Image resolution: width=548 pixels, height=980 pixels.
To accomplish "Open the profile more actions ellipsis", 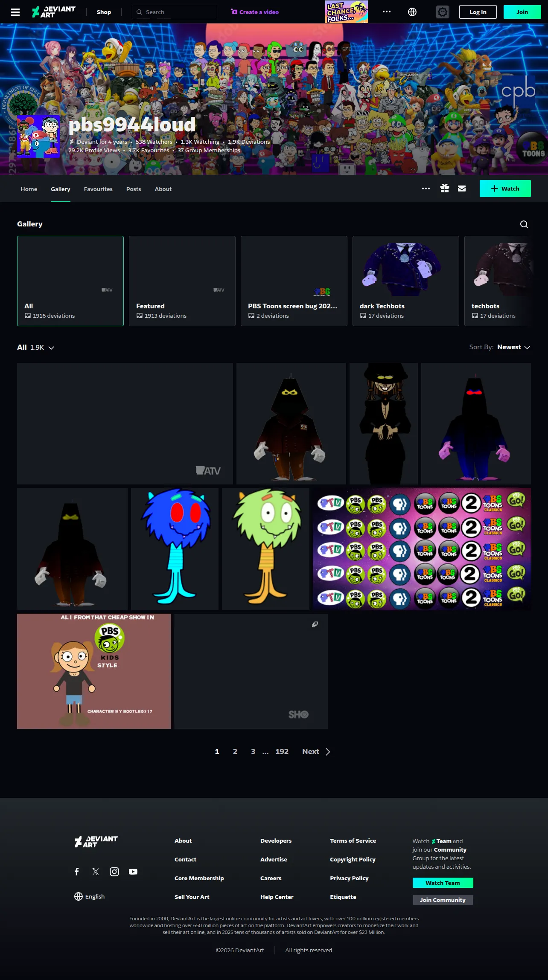I will tap(426, 188).
